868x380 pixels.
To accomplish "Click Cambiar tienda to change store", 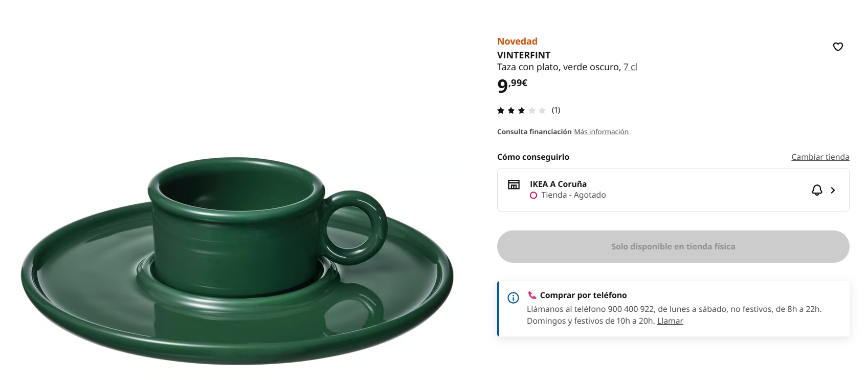I will coord(820,157).
